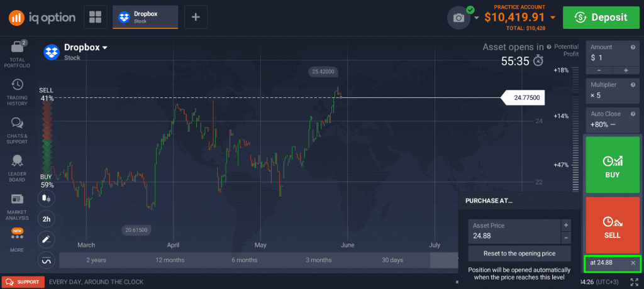This screenshot has height=289, width=644.
Task: Click the Dropbox logo next to chart title
Action: (x=52, y=52)
